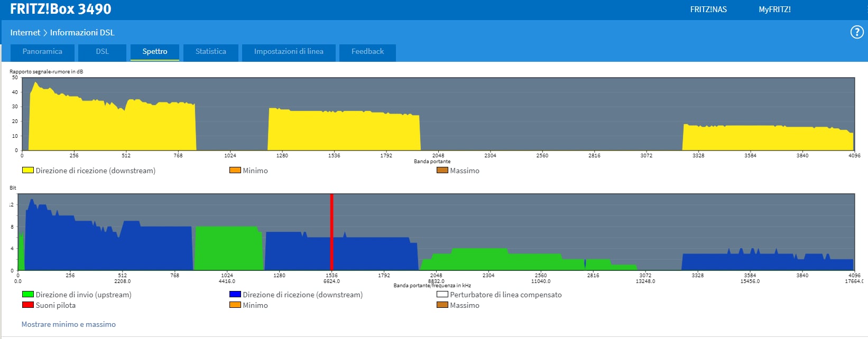Click yellow downstream swatch in SNR legend
The image size is (868, 339).
27,171
